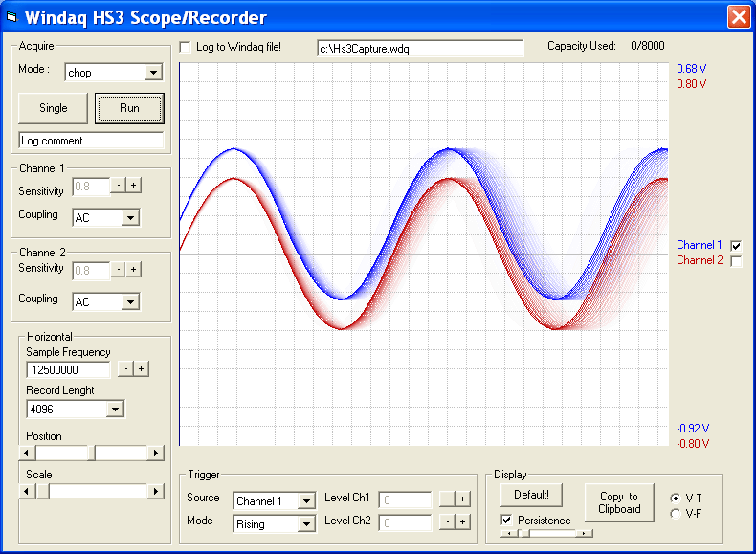The height and width of the screenshot is (554, 756).
Task: Click the Position scrollbar thumb
Action: (x=91, y=453)
